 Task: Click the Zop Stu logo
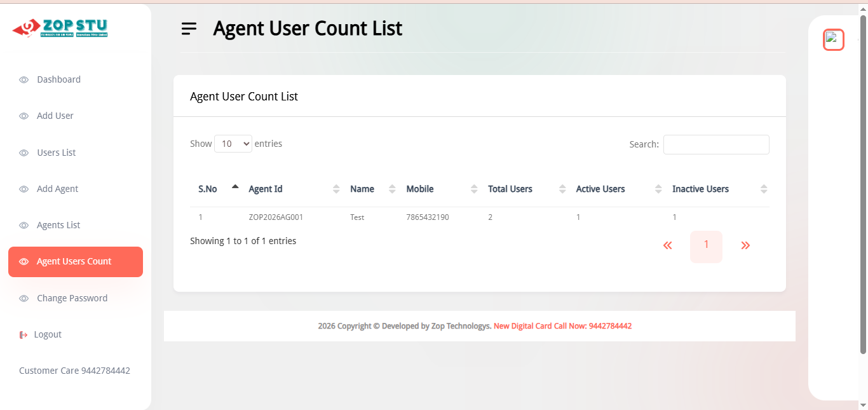[x=60, y=28]
